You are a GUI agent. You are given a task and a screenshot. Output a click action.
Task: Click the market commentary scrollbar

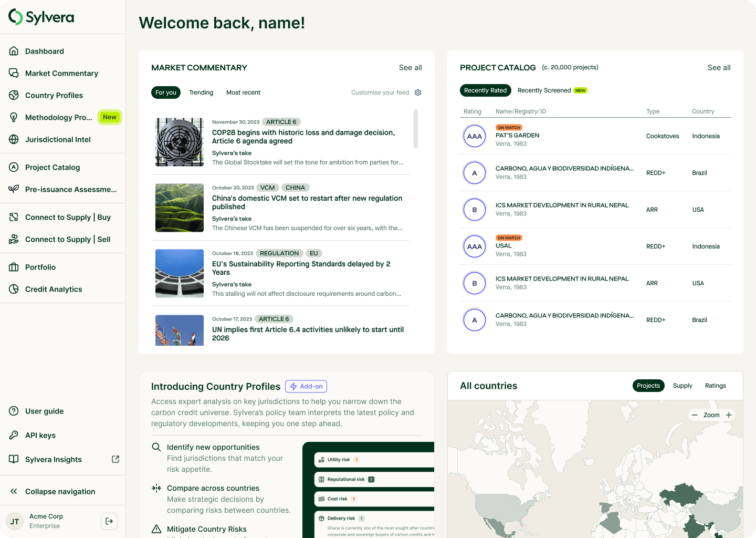(x=416, y=129)
